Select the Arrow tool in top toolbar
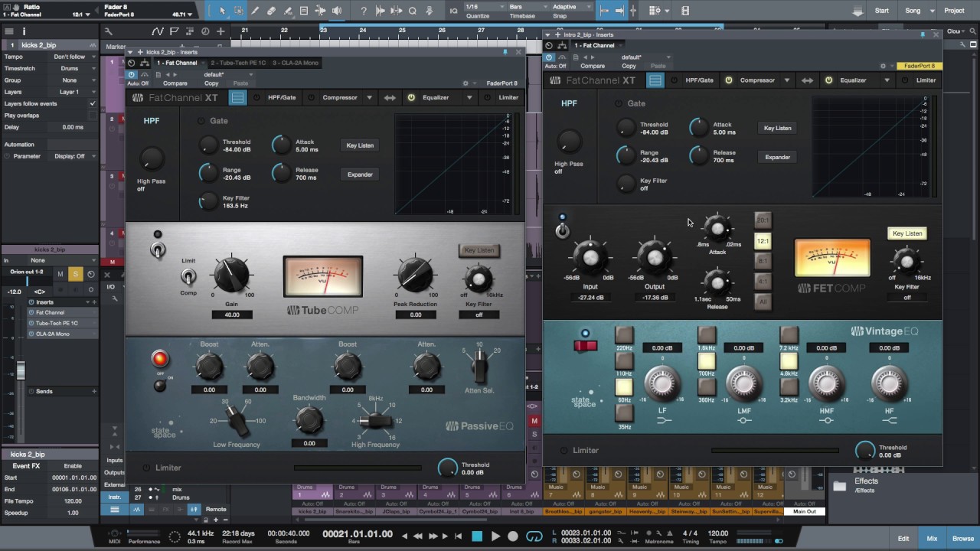980x551 pixels. point(222,11)
